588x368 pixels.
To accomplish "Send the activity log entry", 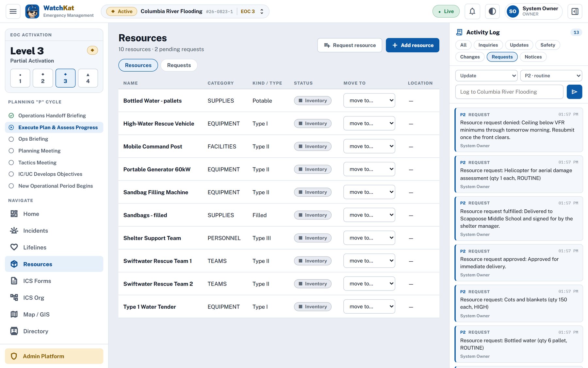I will click(x=574, y=92).
